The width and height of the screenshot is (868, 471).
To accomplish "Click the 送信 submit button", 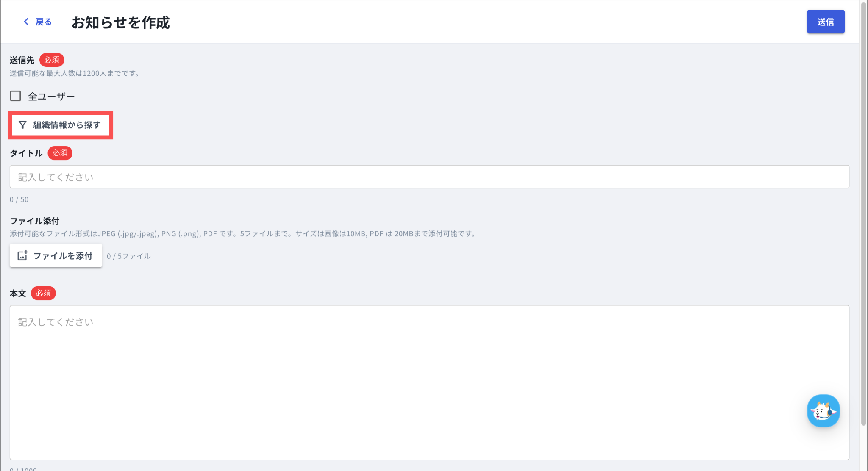I will 826,22.
